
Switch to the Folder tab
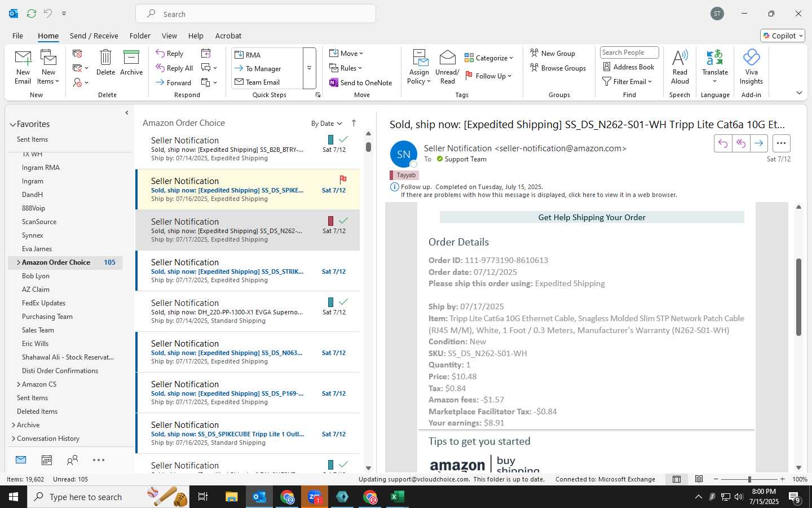click(140, 36)
